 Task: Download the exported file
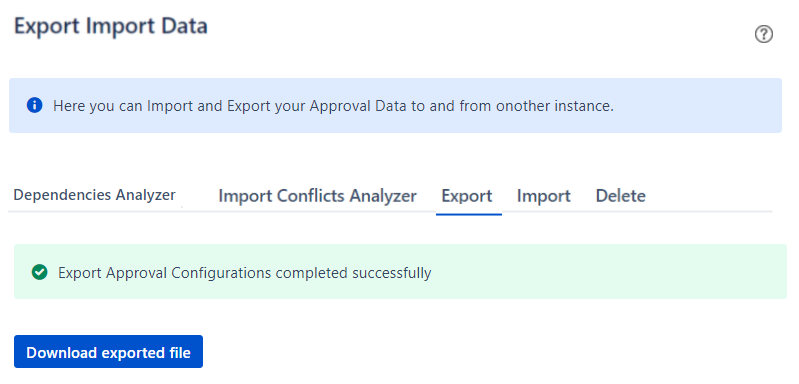[109, 351]
